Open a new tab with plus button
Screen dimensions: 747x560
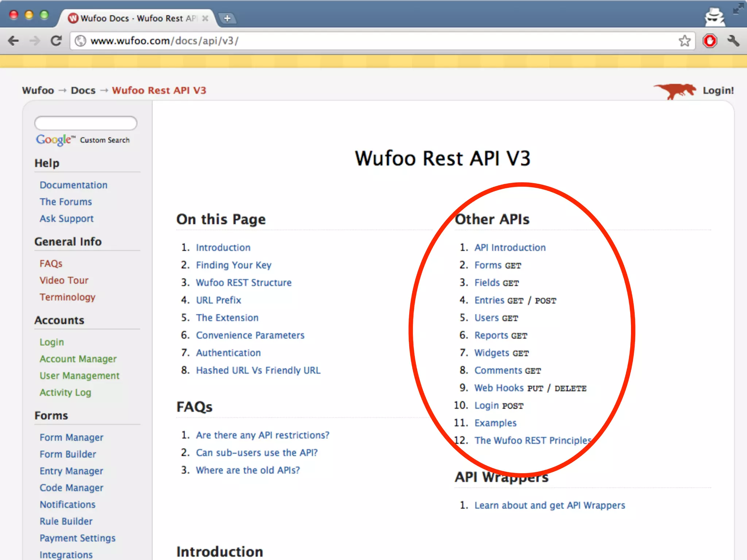pos(227,18)
